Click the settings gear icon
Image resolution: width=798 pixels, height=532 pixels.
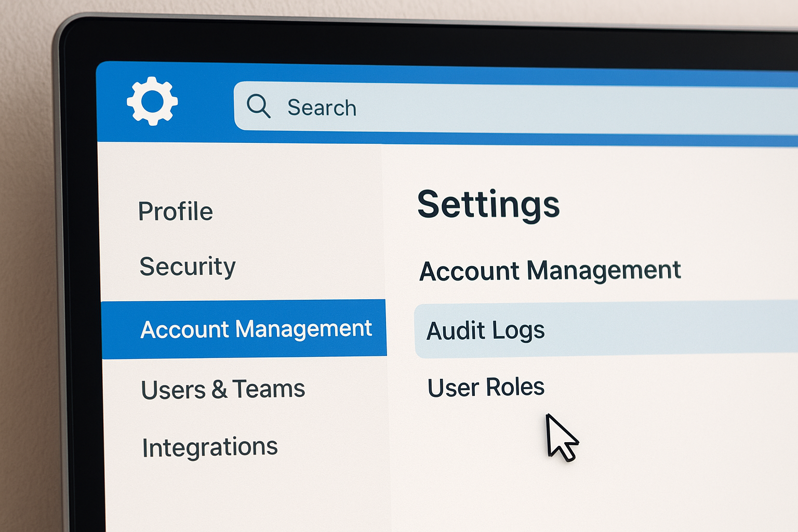pyautogui.click(x=152, y=101)
